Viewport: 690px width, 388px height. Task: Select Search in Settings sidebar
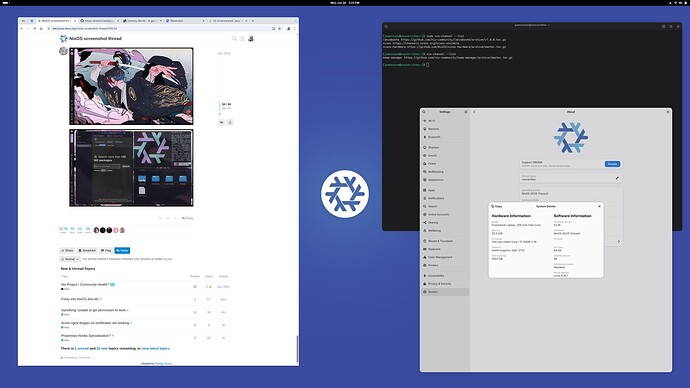[x=445, y=206]
